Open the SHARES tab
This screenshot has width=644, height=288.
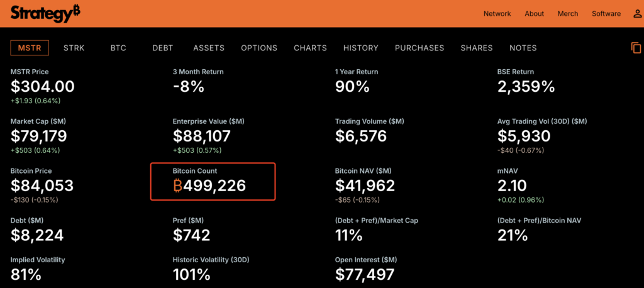point(477,48)
